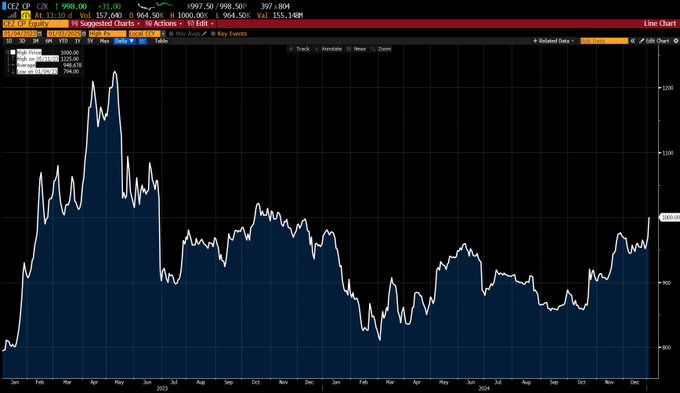
Task: Click the double-chevron collapse icon near Add Data
Action: coord(633,41)
